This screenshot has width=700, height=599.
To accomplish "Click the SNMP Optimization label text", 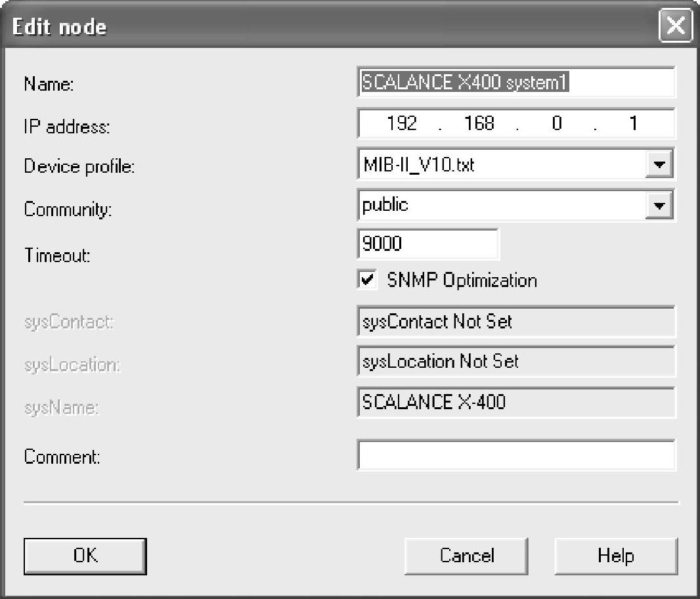I will pos(462,280).
